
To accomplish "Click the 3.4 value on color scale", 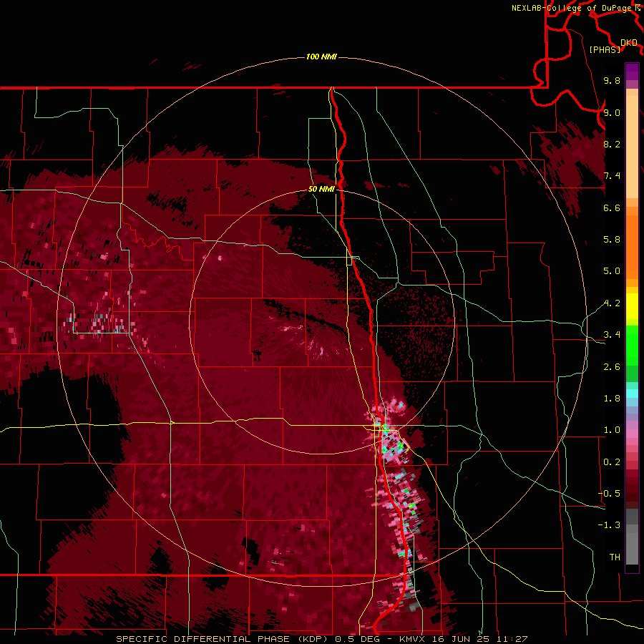I will coord(612,335).
